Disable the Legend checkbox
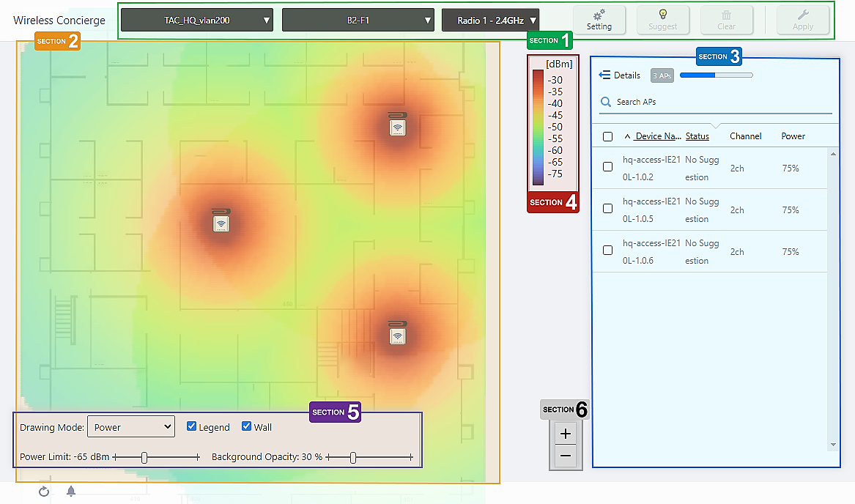The width and height of the screenshot is (855, 504). 192,426
